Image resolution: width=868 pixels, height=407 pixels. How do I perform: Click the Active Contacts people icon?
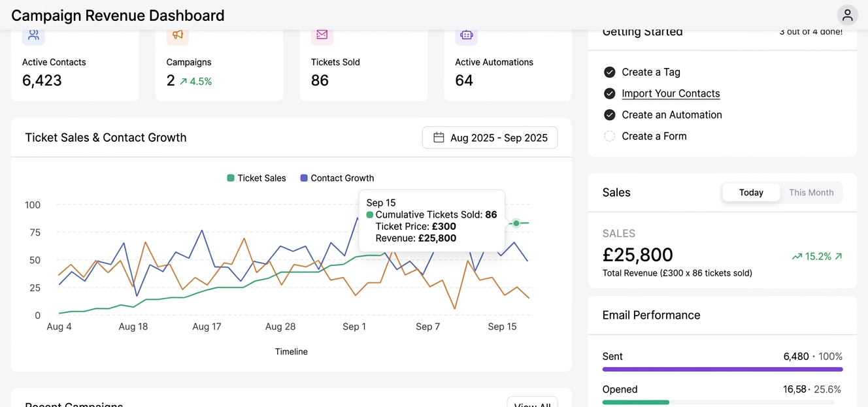[x=33, y=35]
